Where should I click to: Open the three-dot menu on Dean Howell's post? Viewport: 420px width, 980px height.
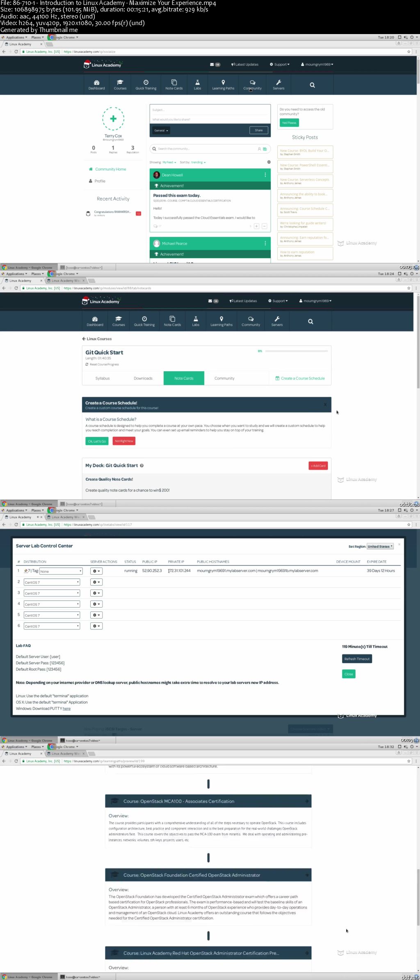(x=265, y=175)
